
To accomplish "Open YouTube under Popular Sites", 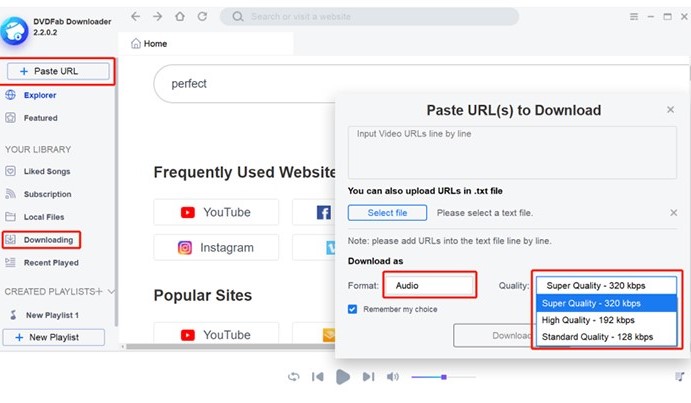I will coord(216,333).
